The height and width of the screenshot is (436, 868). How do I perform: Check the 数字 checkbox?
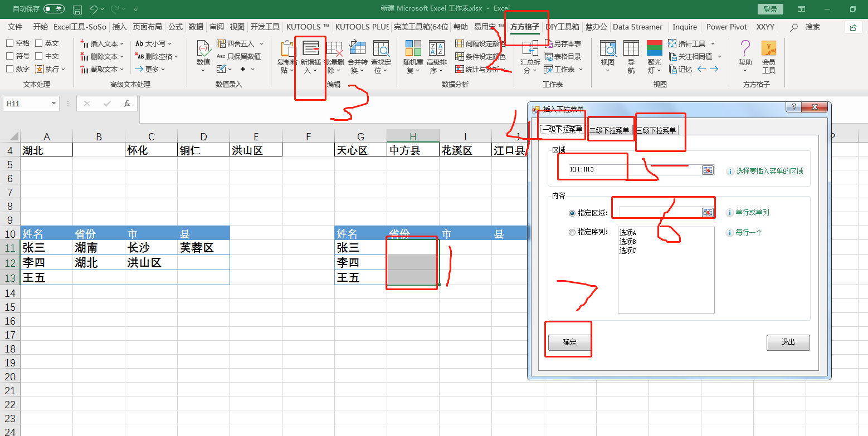pos(9,69)
